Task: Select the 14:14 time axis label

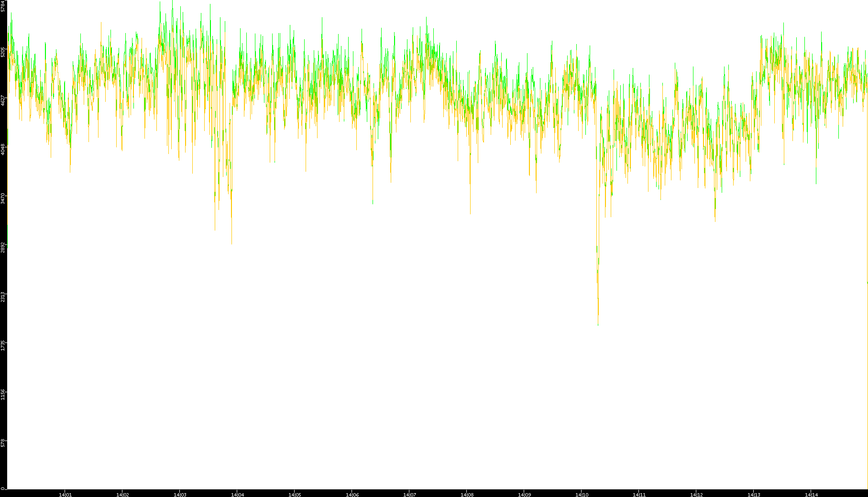Action: (811, 495)
